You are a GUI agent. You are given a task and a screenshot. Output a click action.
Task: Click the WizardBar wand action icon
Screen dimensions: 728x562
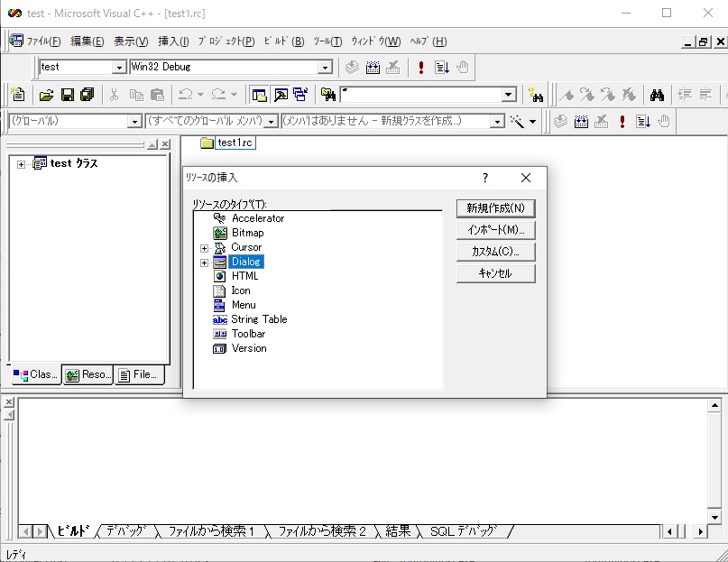(x=517, y=122)
